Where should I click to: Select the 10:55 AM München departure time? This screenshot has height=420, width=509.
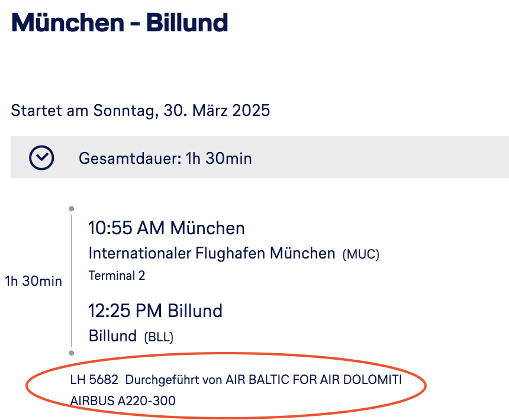[x=166, y=228]
